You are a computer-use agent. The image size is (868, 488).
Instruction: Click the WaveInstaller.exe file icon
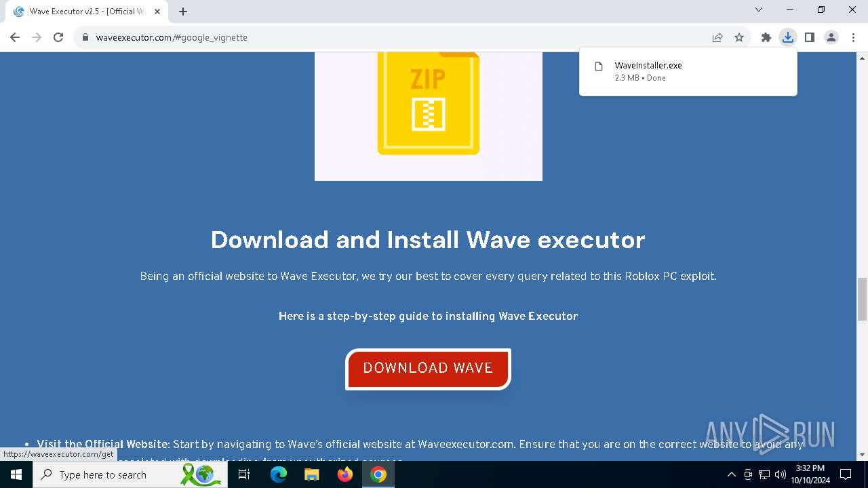coord(599,66)
